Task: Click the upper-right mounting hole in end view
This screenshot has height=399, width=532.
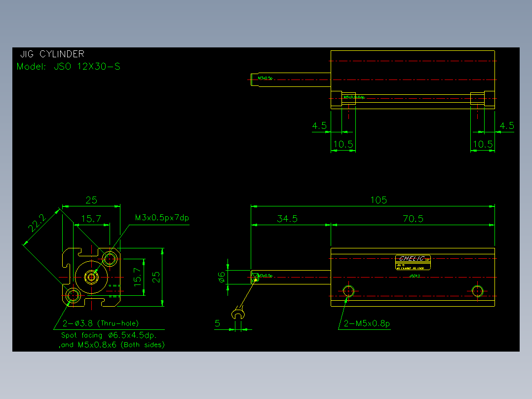Action: tap(110, 259)
